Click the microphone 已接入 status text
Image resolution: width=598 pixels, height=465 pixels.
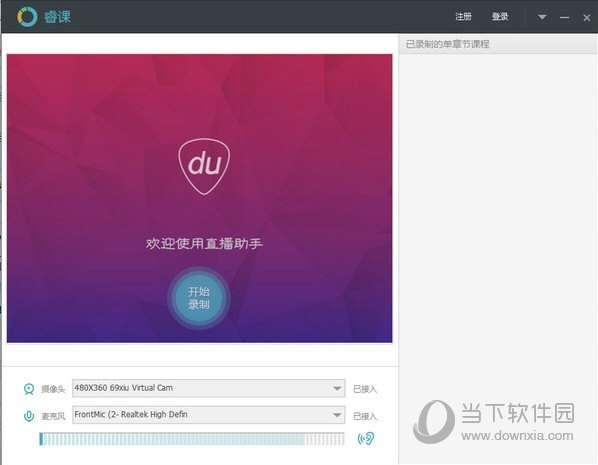(365, 416)
